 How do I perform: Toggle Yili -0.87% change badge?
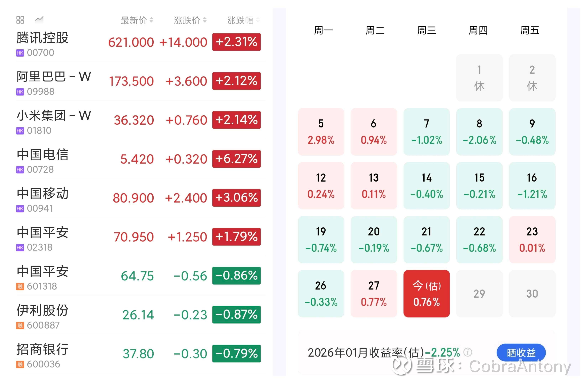coord(236,314)
